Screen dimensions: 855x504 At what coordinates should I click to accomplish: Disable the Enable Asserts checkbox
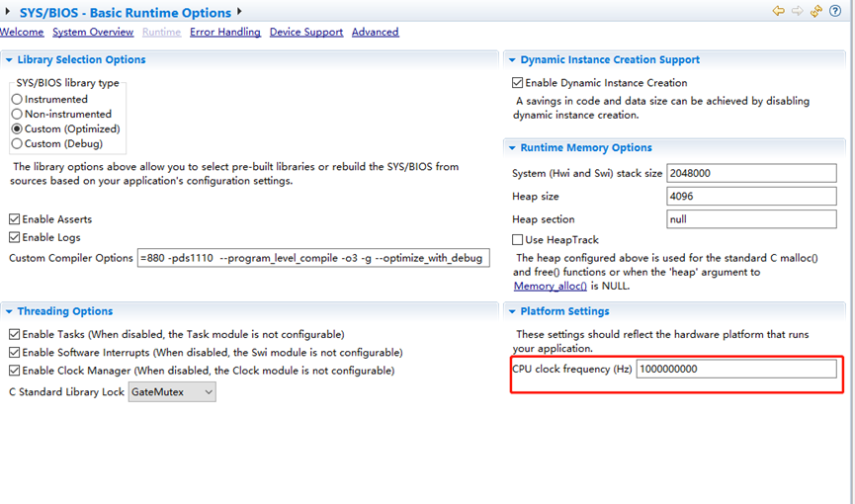[15, 219]
